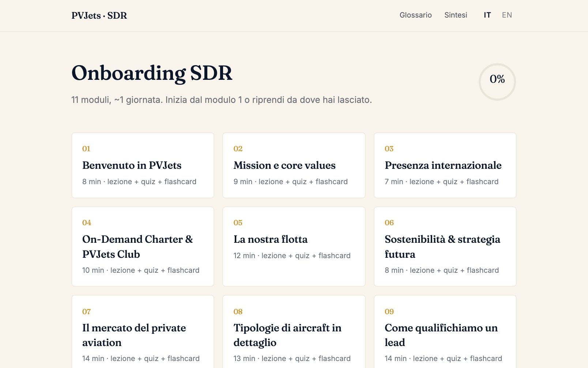The height and width of the screenshot is (368, 588).
Task: Switch language to EN
Action: (x=507, y=15)
